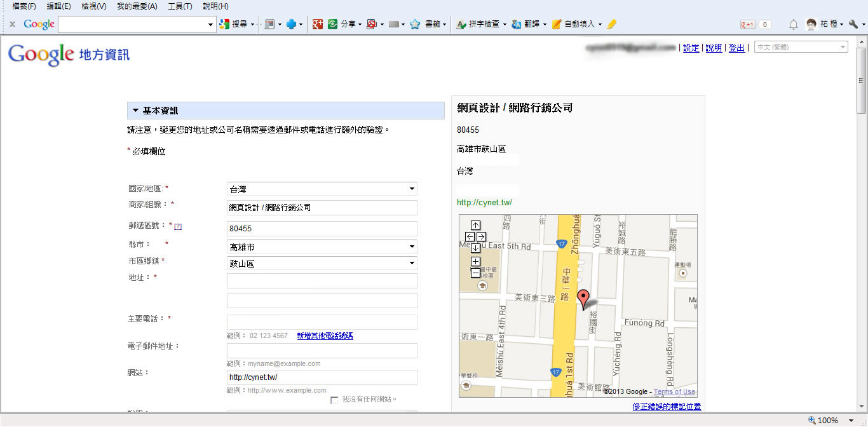Click the 自動填入 autofill button
The height and width of the screenshot is (427, 868).
coord(573,24)
